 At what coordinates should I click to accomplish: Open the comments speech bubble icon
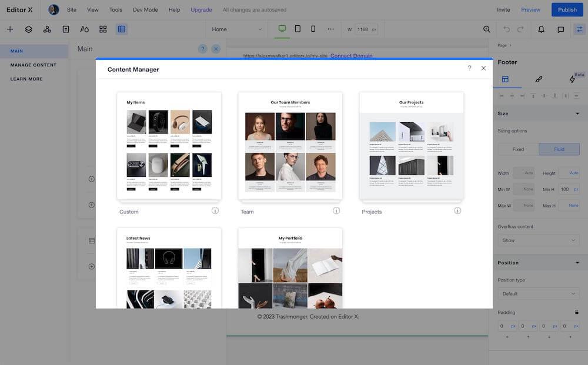[560, 29]
